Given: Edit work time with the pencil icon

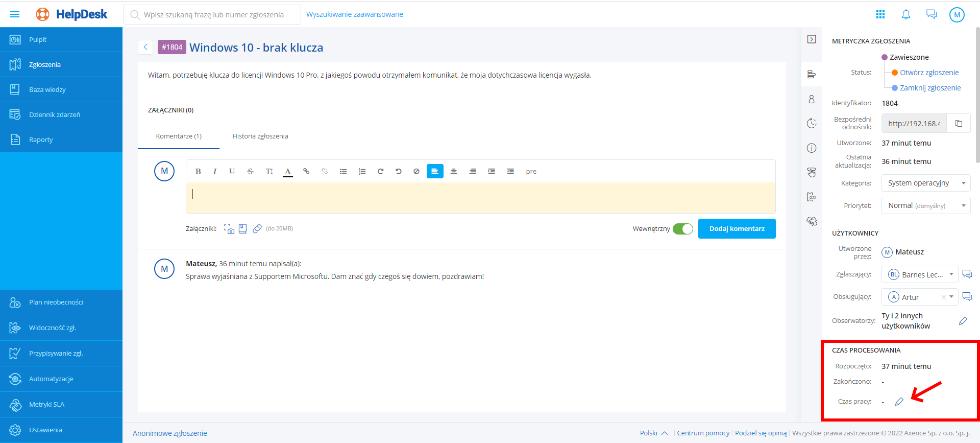Looking at the screenshot, I should pos(899,402).
